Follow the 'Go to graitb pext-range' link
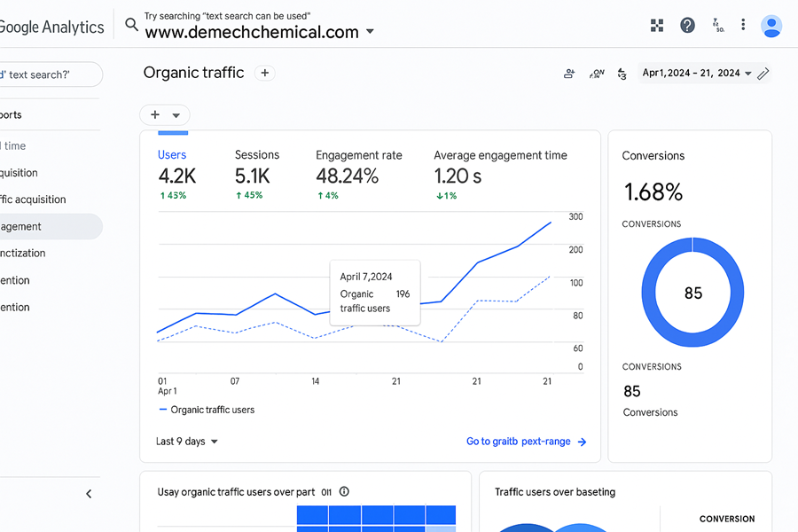798x532 pixels. (x=518, y=442)
